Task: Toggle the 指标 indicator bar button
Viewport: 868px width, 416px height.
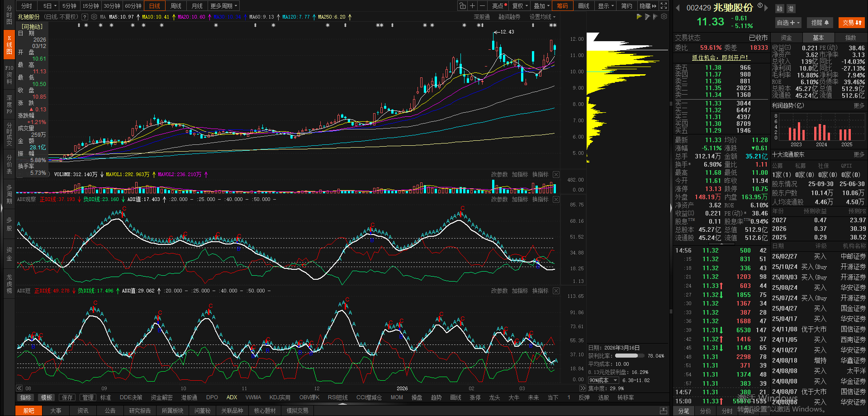Action: [x=26, y=397]
